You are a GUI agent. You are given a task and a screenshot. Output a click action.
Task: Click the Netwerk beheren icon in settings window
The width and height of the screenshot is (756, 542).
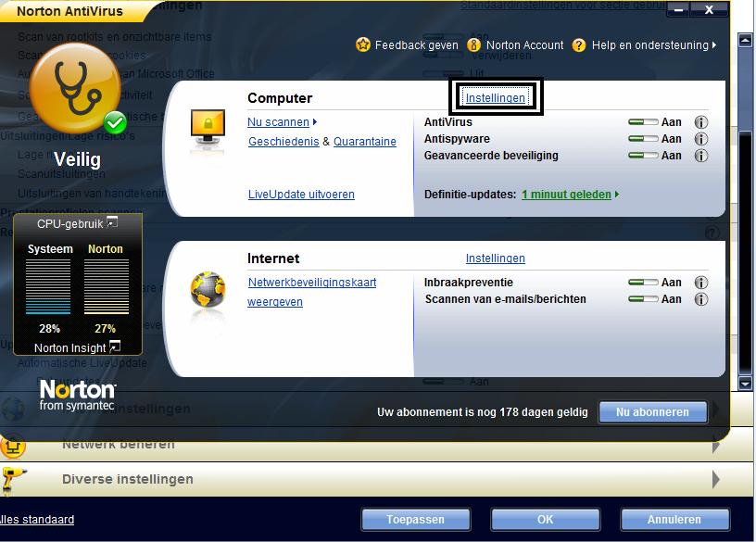click(13, 447)
